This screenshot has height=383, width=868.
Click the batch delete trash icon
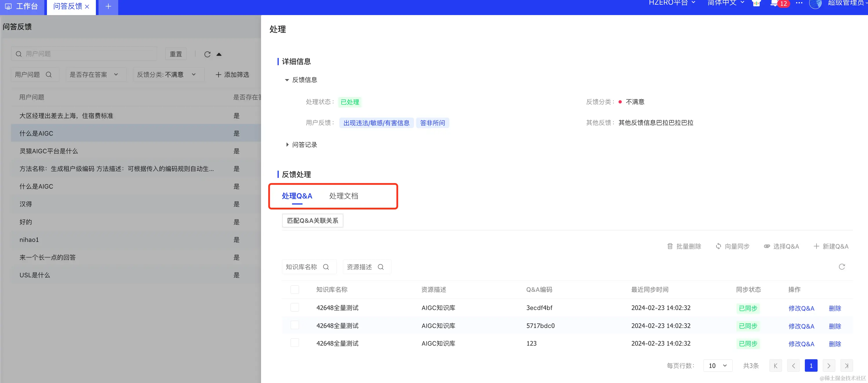point(670,246)
